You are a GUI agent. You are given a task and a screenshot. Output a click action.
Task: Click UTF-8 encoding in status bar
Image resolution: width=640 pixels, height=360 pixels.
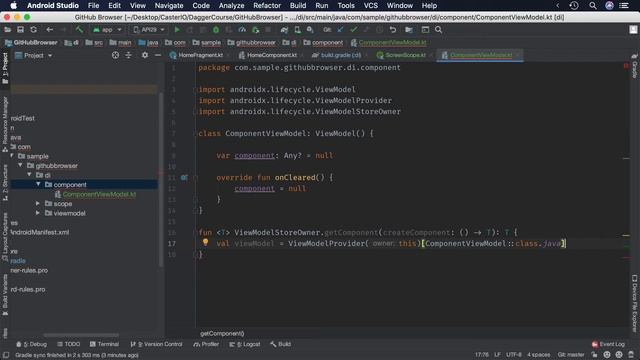[x=514, y=355]
